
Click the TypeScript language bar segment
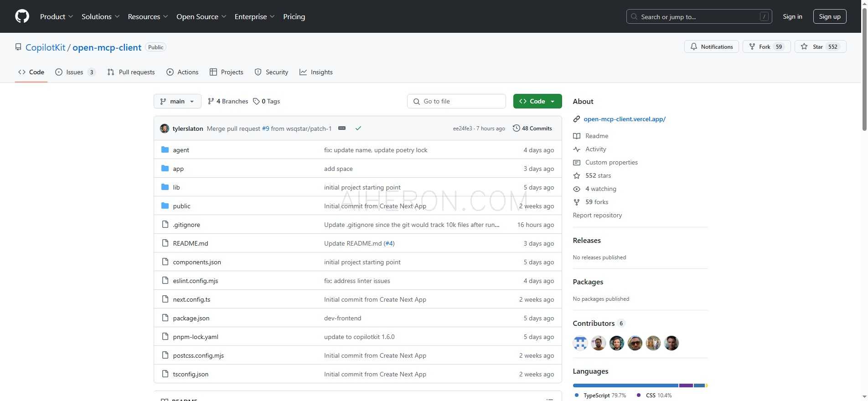pyautogui.click(x=625, y=386)
